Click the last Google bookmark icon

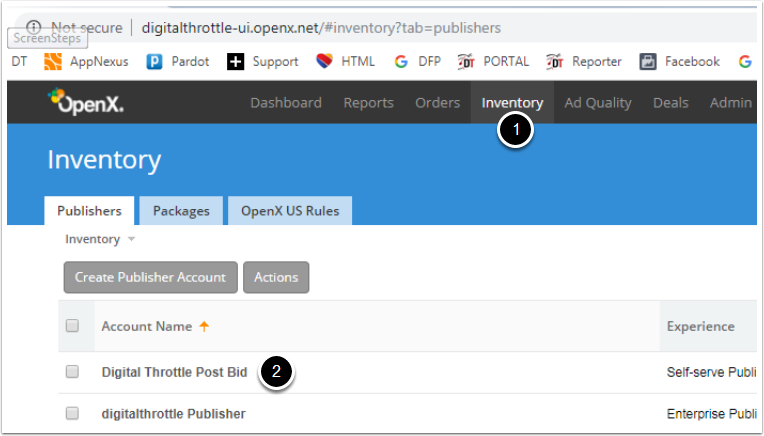click(x=745, y=62)
